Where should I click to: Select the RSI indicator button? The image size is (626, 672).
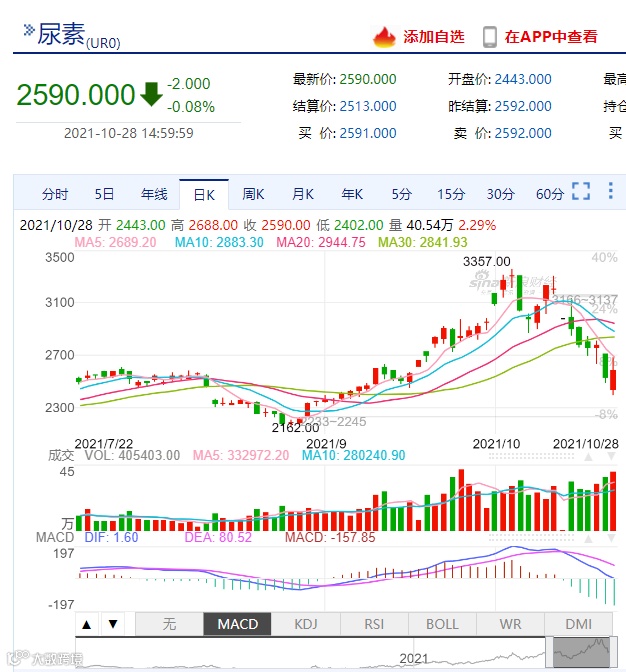pos(374,624)
